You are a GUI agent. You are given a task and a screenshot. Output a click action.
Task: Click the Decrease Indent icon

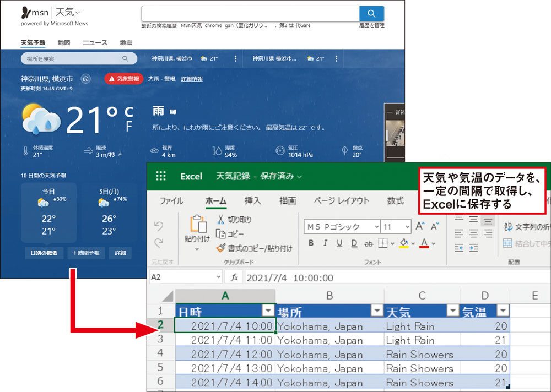tap(459, 248)
